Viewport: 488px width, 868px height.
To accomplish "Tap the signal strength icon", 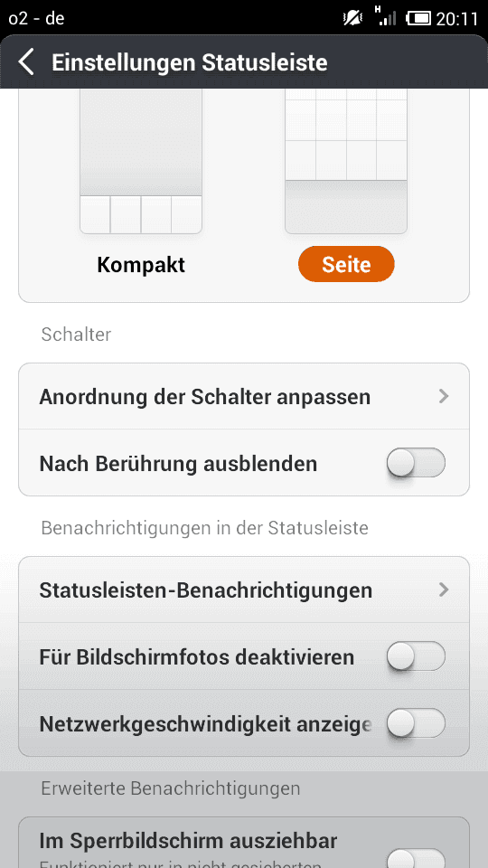I will [385, 16].
